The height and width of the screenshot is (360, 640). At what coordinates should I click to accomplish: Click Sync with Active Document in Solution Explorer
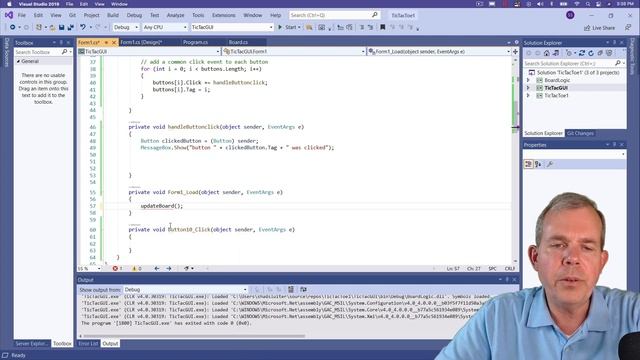tap(582, 53)
